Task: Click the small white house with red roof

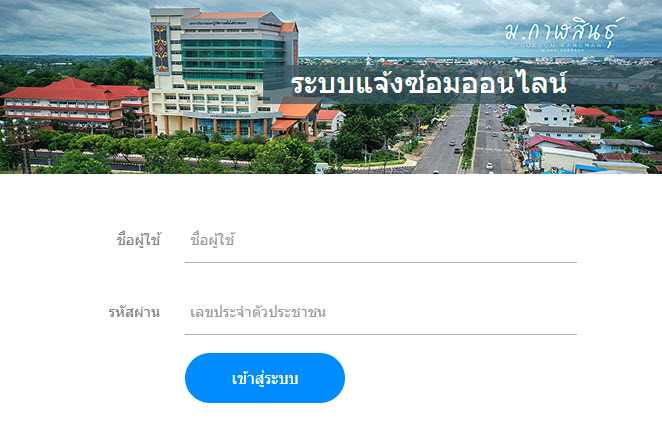Action: click(331, 120)
